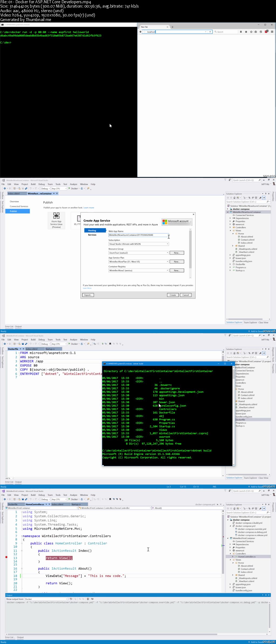
Task: Select Dockerfile in the WintellectNowAzureContainer Solution Explorer
Action: 240,264
